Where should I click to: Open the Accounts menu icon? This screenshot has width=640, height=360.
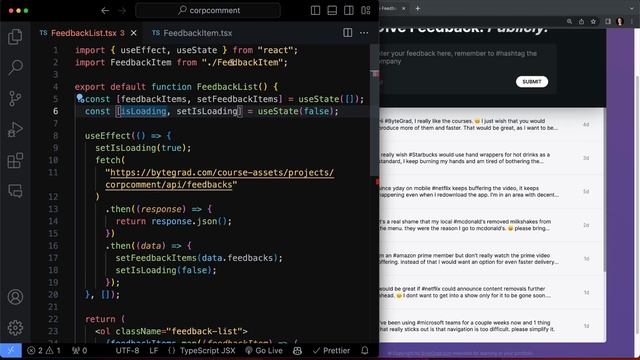[15, 297]
